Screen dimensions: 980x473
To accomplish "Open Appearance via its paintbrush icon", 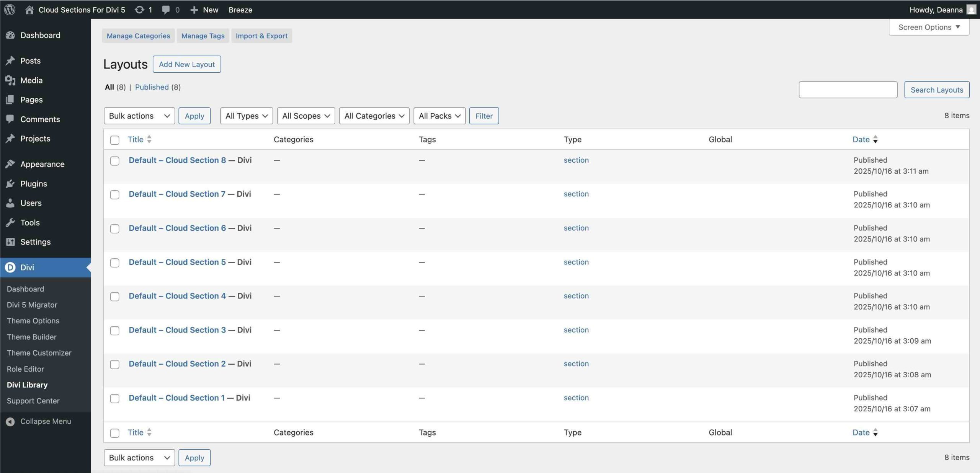I will point(10,164).
